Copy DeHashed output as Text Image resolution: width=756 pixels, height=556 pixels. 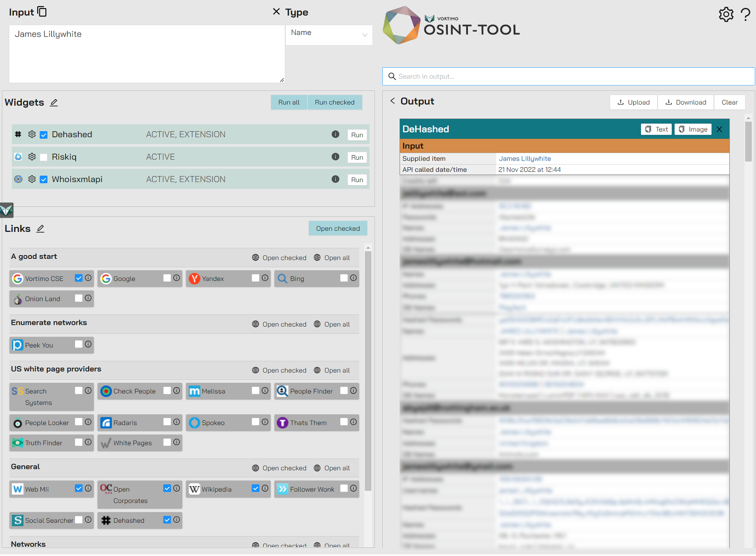(x=656, y=129)
